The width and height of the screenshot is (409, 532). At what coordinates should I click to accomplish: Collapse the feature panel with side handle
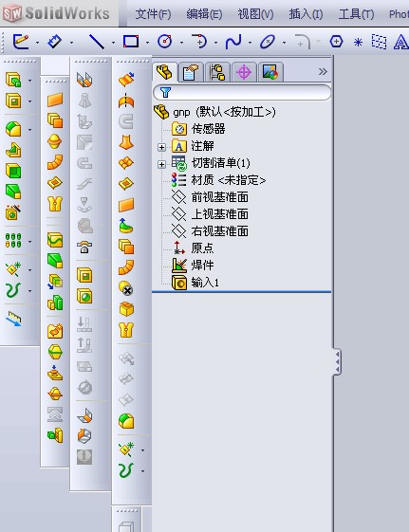[x=337, y=361]
